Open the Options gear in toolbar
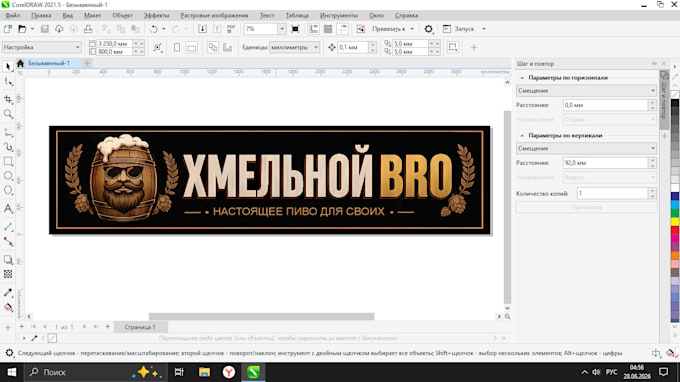680x382 pixels. [428, 29]
